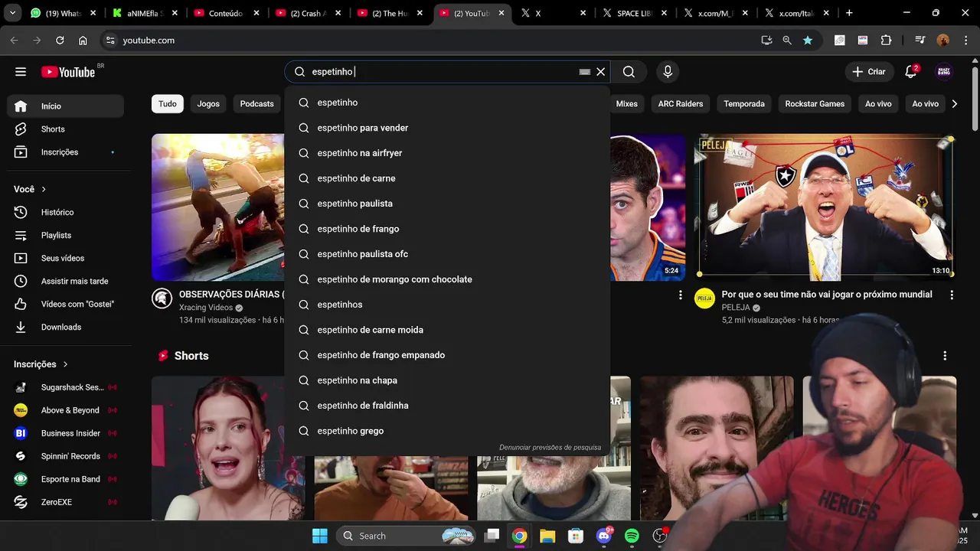Choose suggestion "espetinho paulista ofc"

447,254
